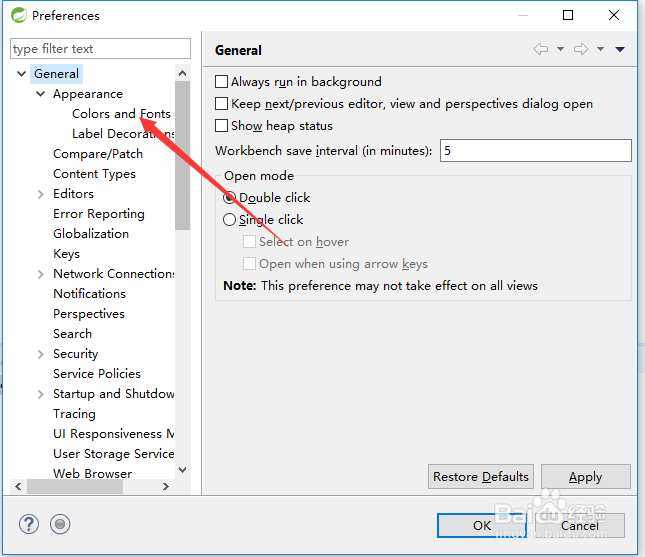Enable Show heap status checkbox

222,125
